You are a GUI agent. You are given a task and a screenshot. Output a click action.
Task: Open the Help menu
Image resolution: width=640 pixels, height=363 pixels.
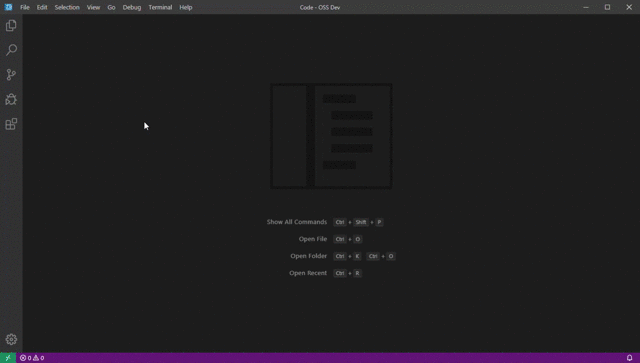[x=186, y=7]
